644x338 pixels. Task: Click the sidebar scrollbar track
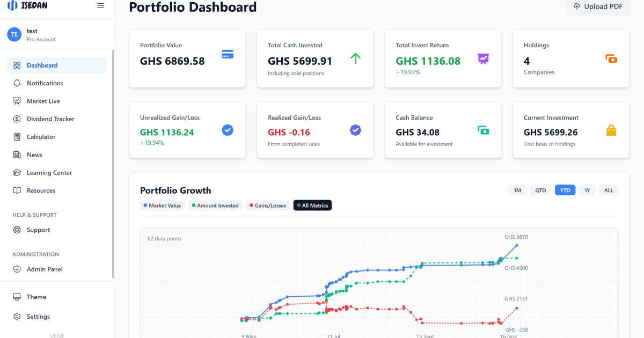(112, 161)
